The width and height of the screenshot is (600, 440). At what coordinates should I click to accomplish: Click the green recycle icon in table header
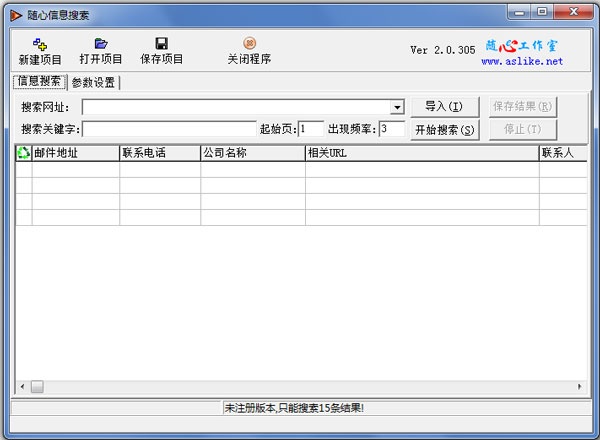point(24,153)
